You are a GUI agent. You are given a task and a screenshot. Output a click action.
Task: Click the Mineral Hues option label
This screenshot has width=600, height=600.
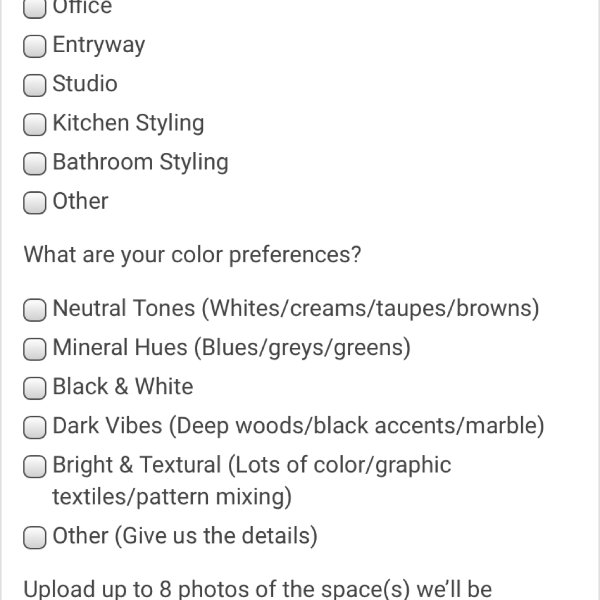pyautogui.click(x=232, y=347)
